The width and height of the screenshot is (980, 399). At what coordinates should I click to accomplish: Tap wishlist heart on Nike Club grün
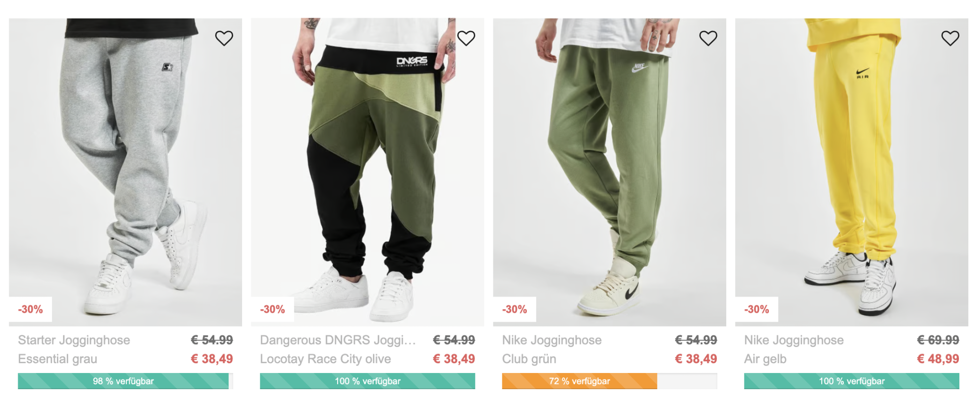pyautogui.click(x=708, y=38)
